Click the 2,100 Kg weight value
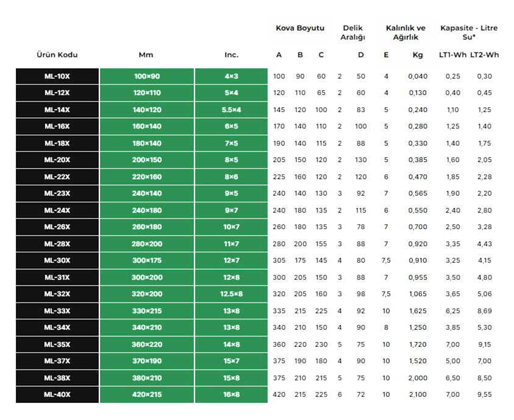The image size is (514, 420). [x=418, y=394]
